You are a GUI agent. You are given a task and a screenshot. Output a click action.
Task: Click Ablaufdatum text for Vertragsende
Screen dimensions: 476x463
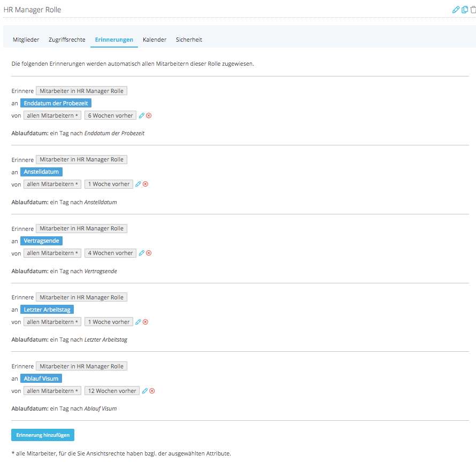[x=64, y=271]
